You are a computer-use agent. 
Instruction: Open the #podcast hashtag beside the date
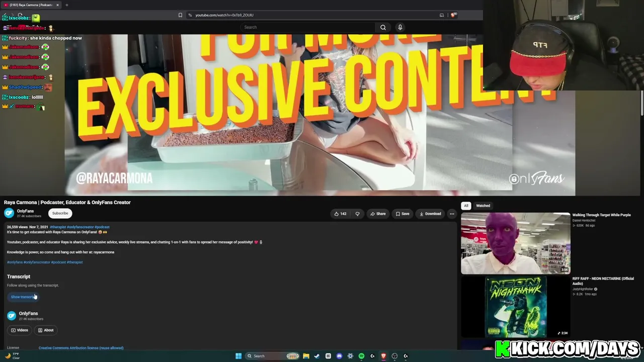coord(102,227)
